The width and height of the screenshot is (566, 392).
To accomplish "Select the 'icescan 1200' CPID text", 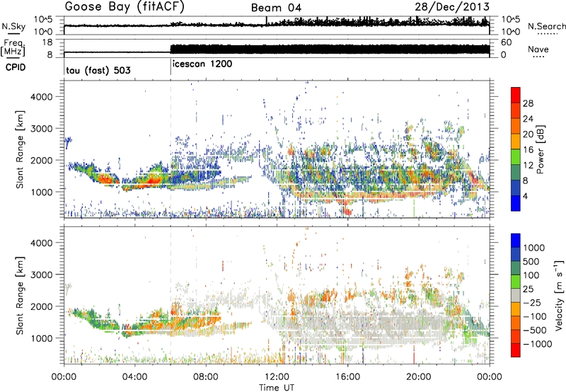I will (x=202, y=64).
